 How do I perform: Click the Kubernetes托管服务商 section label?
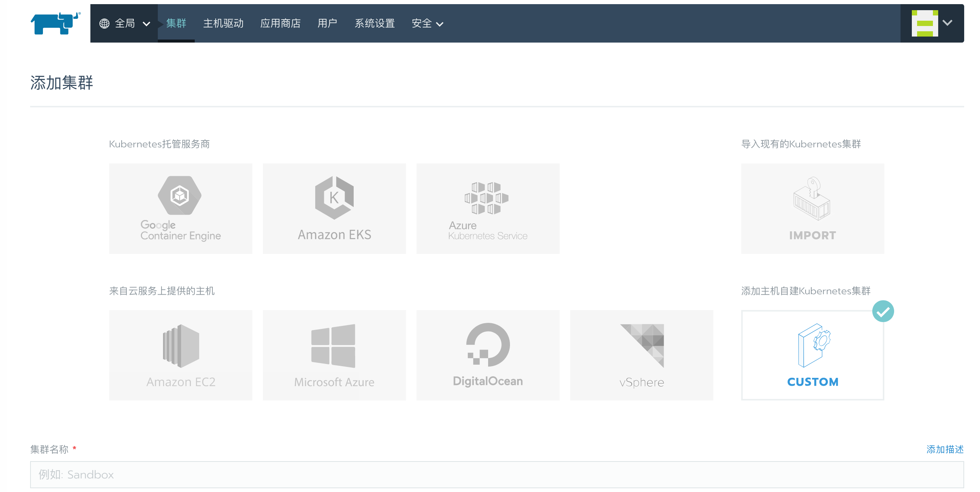click(159, 144)
